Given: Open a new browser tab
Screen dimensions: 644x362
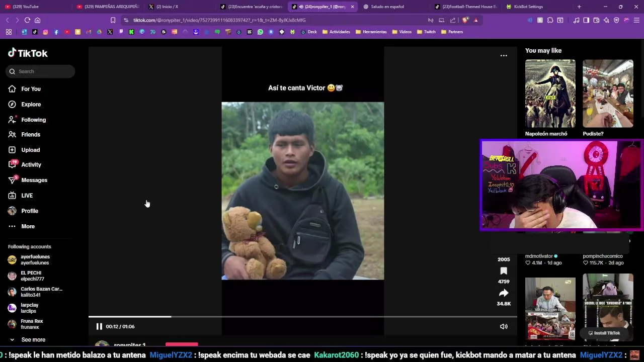Looking at the screenshot, I should [x=579, y=7].
